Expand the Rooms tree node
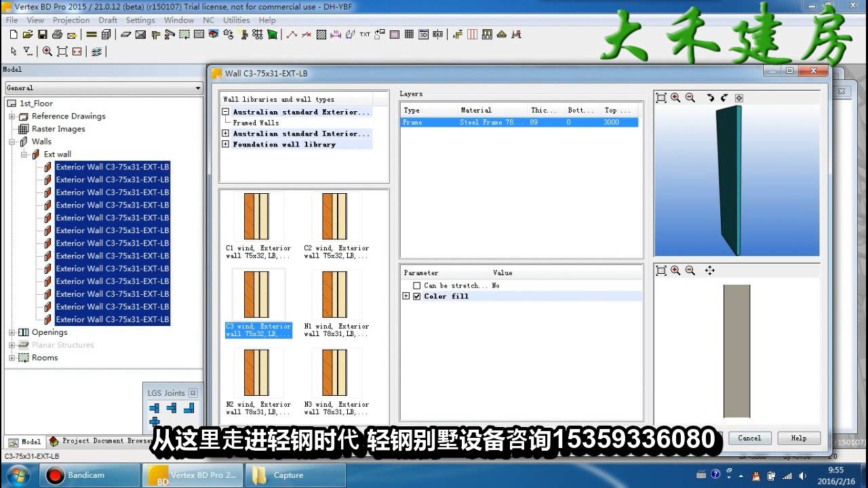This screenshot has width=868, height=488. point(12,358)
